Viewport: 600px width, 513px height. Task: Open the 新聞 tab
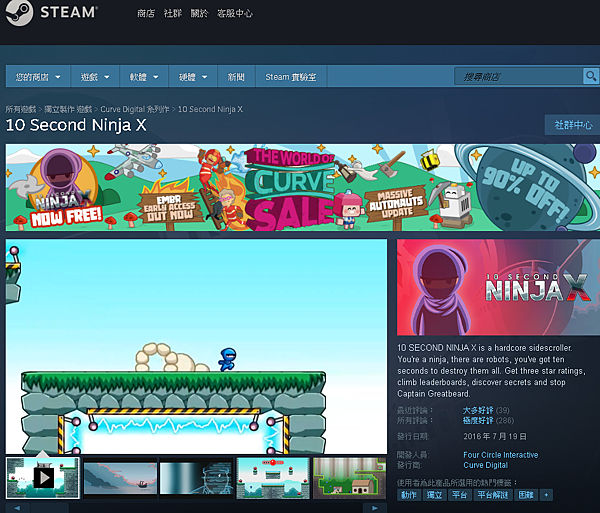coord(236,77)
